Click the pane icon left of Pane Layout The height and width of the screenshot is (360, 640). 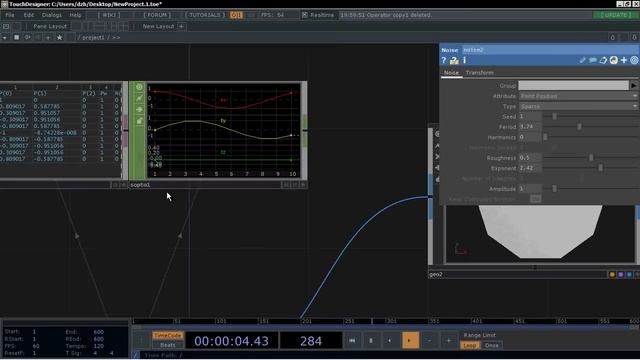click(6, 26)
